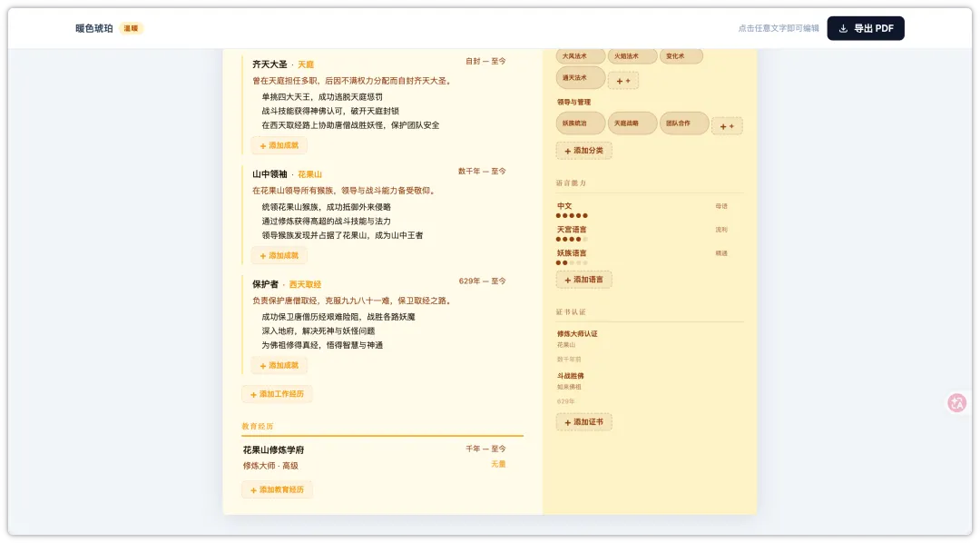Edit the language name 妖族语言

click(x=572, y=253)
